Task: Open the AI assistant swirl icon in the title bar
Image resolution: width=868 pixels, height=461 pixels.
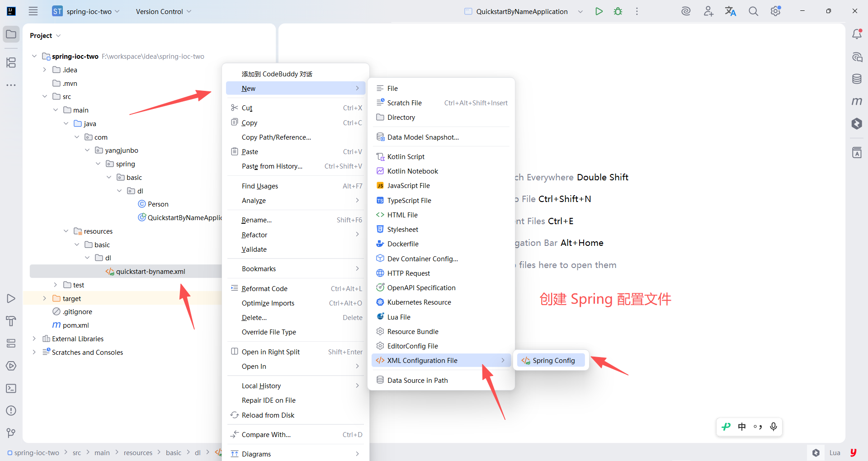Action: click(686, 11)
